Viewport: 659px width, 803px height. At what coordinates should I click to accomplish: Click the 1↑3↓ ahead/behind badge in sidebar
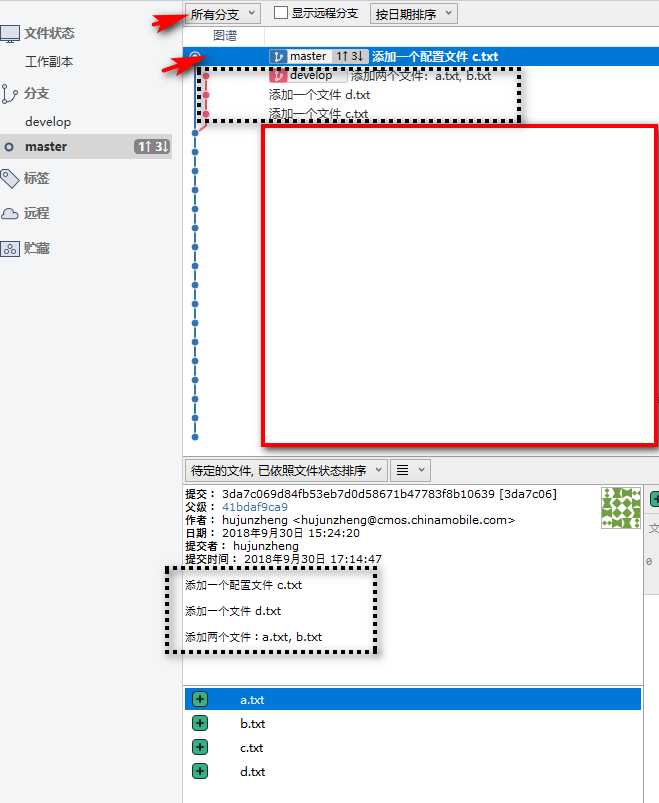pyautogui.click(x=152, y=147)
